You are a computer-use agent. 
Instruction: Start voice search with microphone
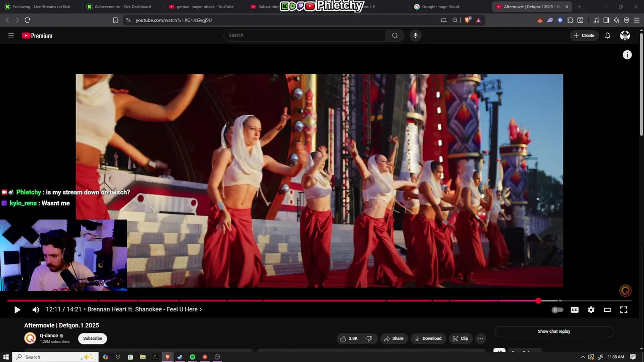point(415,35)
